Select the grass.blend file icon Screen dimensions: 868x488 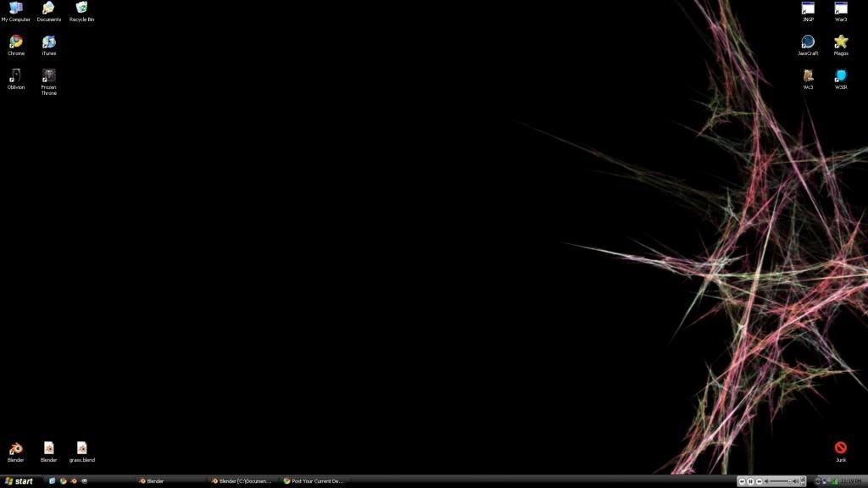click(x=82, y=452)
